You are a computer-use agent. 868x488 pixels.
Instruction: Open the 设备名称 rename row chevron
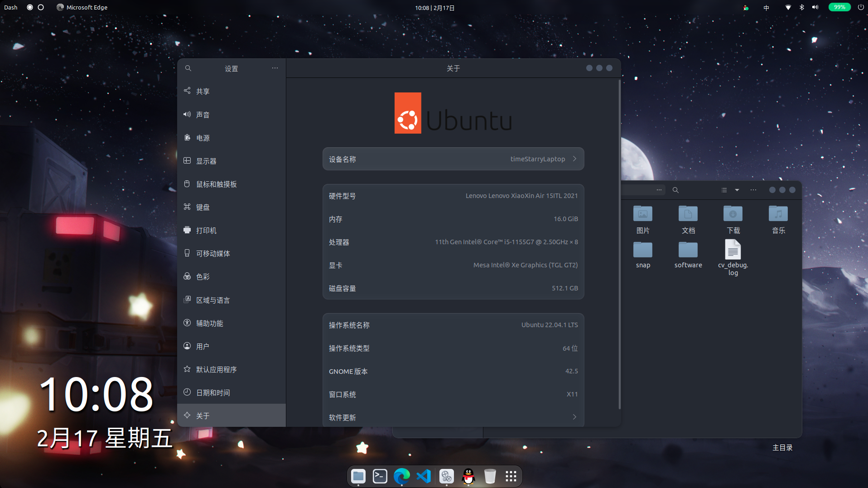[574, 159]
